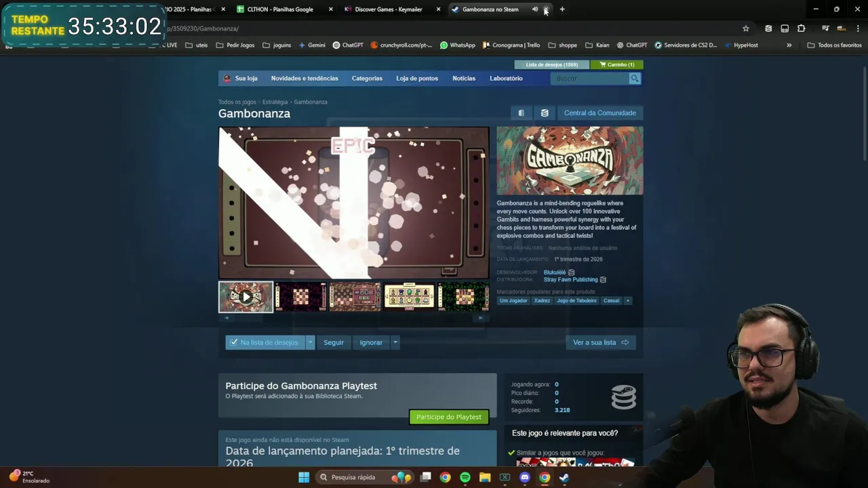Click the Buscar store search field
Screen dimensions: 868x488
[591, 79]
